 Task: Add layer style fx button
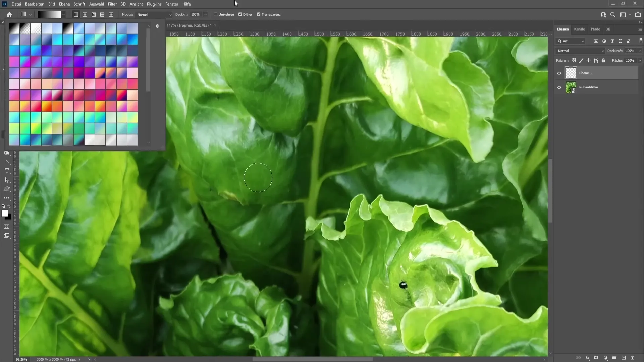click(587, 358)
